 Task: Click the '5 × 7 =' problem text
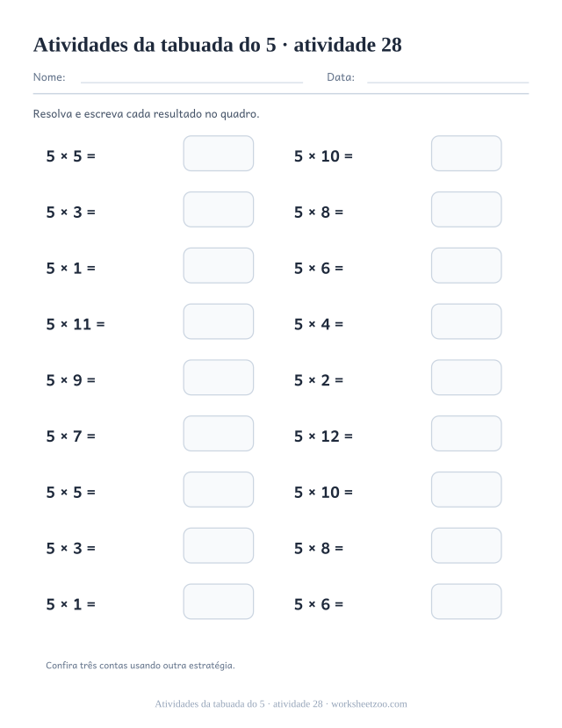tap(70, 436)
